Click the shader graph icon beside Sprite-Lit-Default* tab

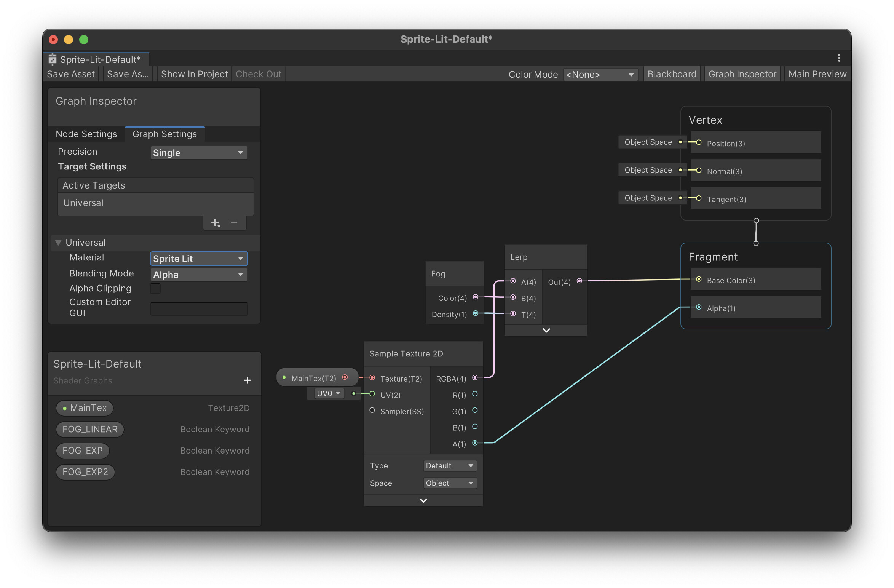pyautogui.click(x=52, y=59)
